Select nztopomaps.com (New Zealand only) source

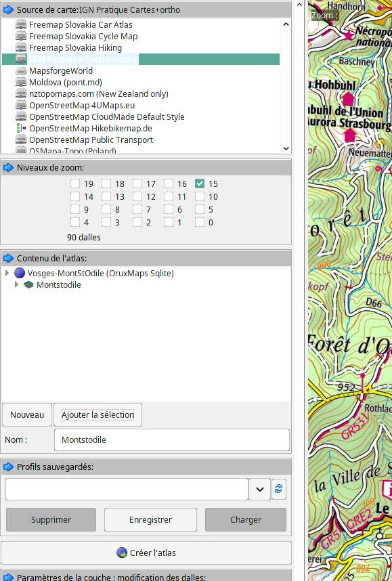click(99, 93)
